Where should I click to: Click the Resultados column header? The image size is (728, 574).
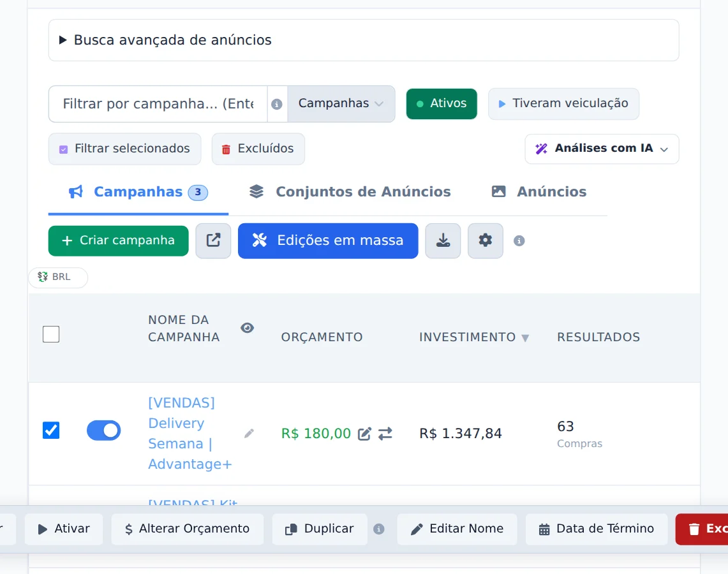(x=598, y=337)
